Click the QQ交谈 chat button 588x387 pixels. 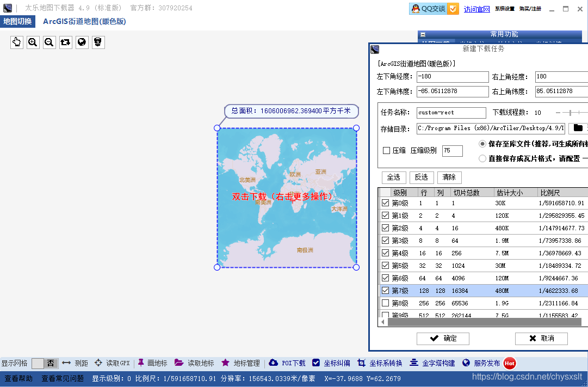pyautogui.click(x=428, y=9)
